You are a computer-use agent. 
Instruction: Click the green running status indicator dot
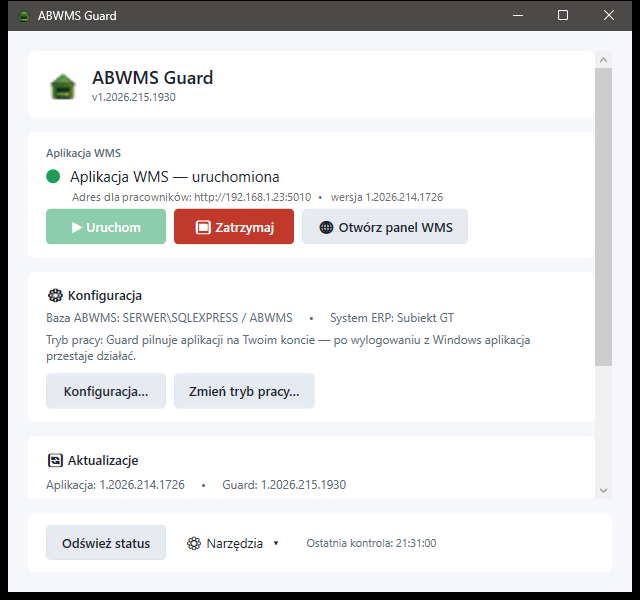coord(53,177)
